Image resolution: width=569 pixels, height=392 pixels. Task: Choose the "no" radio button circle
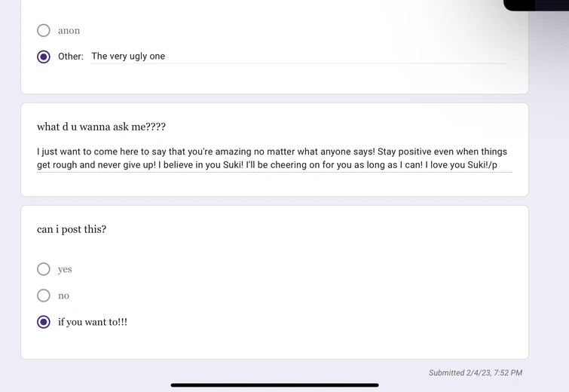click(x=44, y=296)
